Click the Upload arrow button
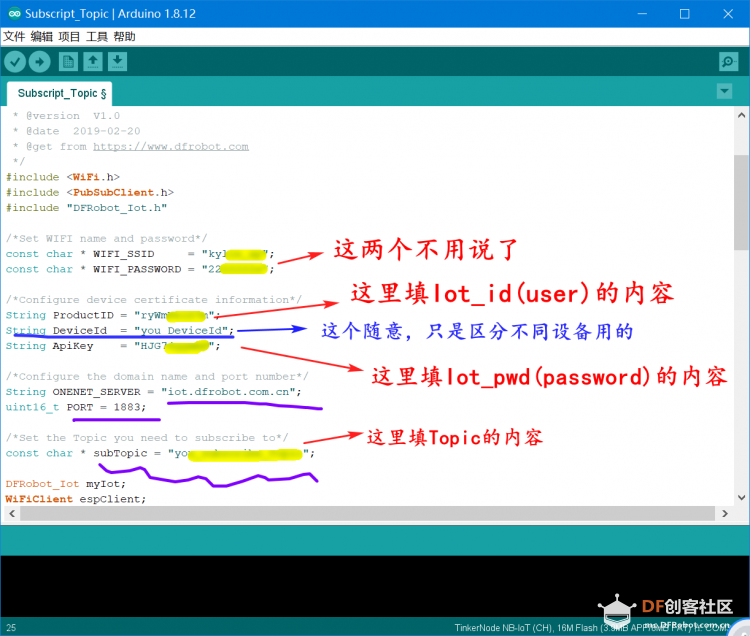This screenshot has height=636, width=750. pos(40,62)
